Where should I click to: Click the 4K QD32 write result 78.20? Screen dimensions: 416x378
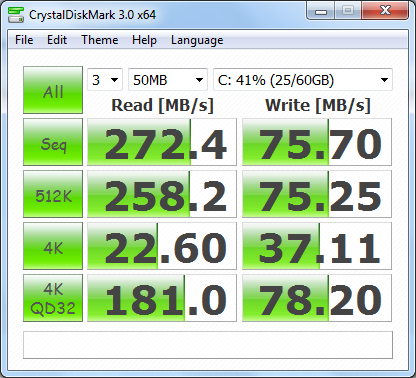coord(317,298)
